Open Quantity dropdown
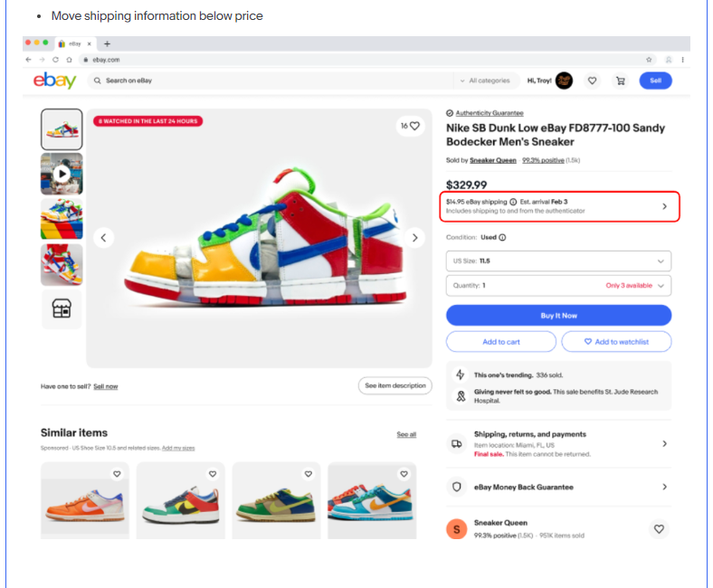This screenshot has width=713, height=588. (558, 286)
